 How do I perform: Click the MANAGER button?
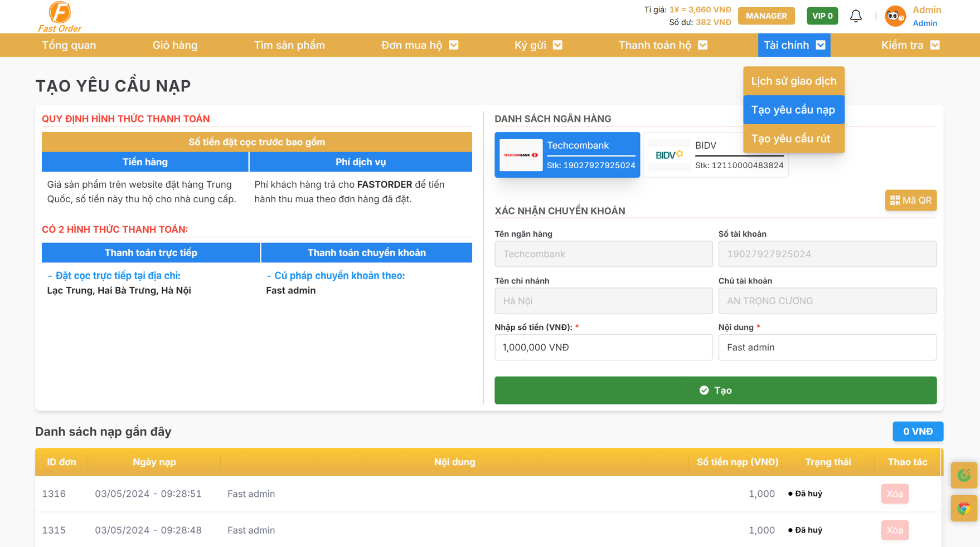[766, 16]
